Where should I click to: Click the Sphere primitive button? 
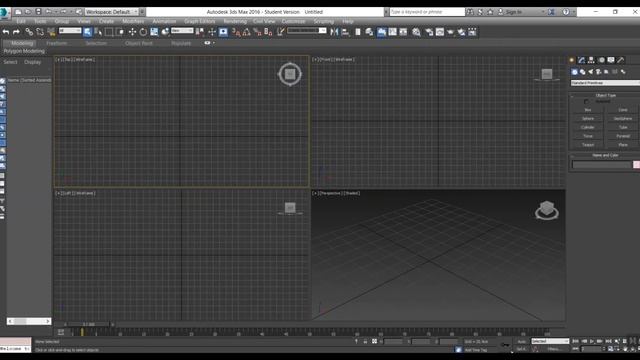click(x=588, y=118)
